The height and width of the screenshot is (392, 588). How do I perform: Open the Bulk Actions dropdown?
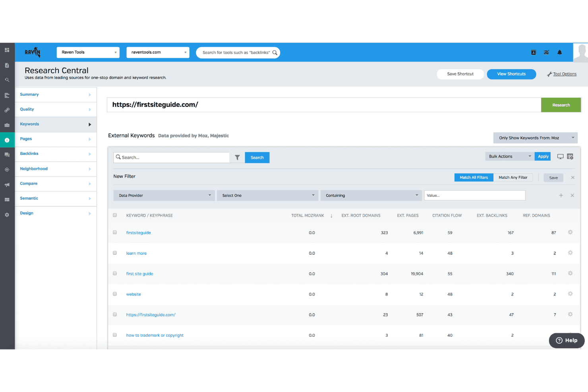(x=509, y=156)
